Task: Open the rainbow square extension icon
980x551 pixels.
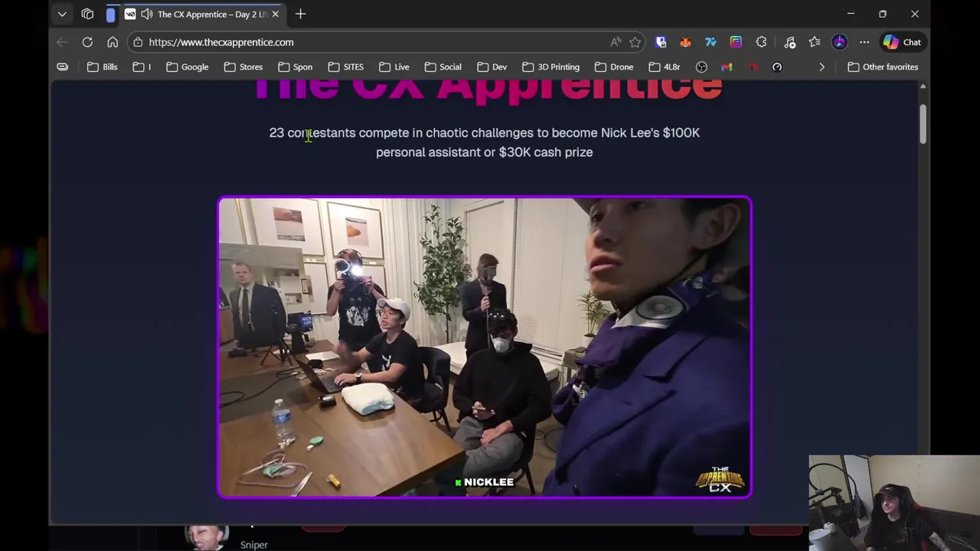Action: point(736,42)
